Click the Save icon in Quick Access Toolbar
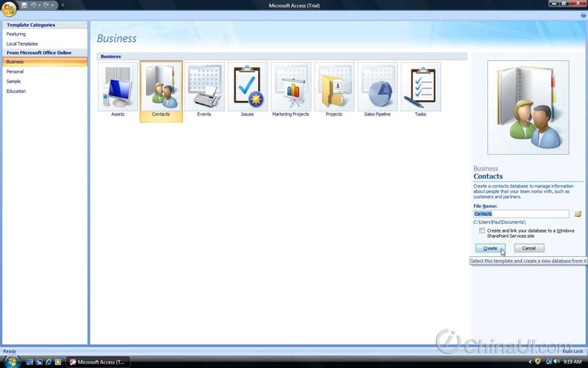The width and height of the screenshot is (588, 368). 24,5
